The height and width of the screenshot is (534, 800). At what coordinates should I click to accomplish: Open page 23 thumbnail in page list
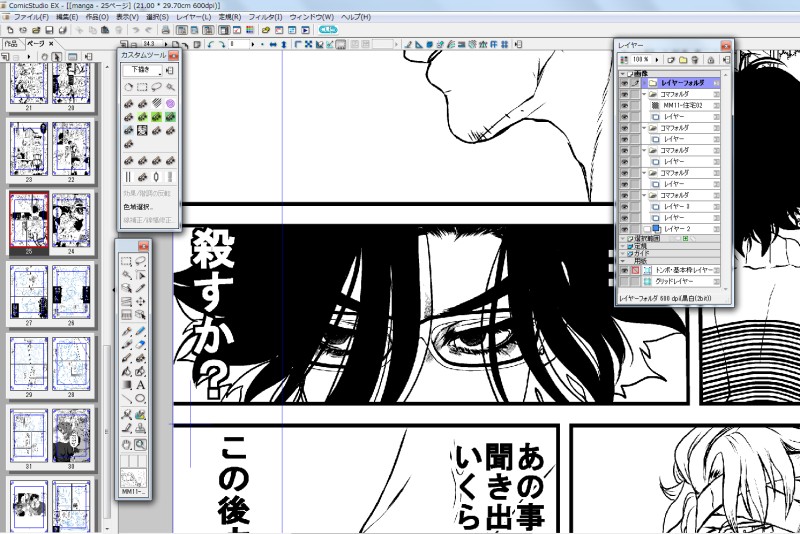click(29, 149)
